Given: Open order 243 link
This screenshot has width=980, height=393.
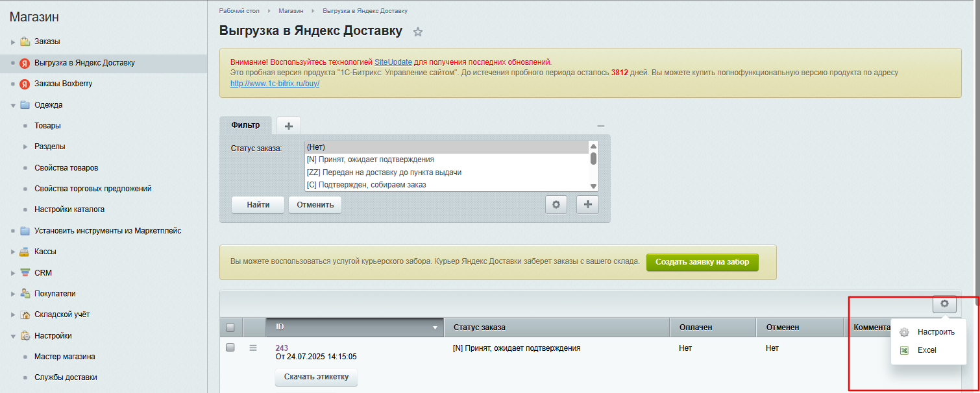Looking at the screenshot, I should coord(282,348).
